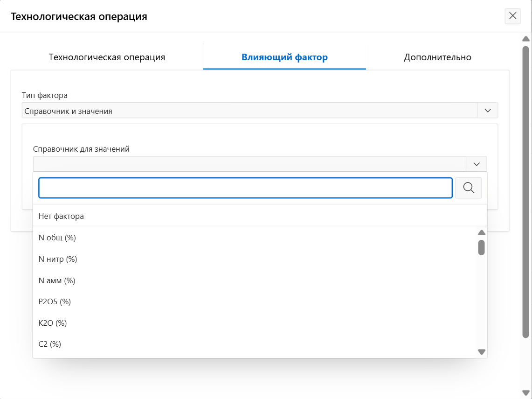Choose N амм (%) in list

(57, 281)
